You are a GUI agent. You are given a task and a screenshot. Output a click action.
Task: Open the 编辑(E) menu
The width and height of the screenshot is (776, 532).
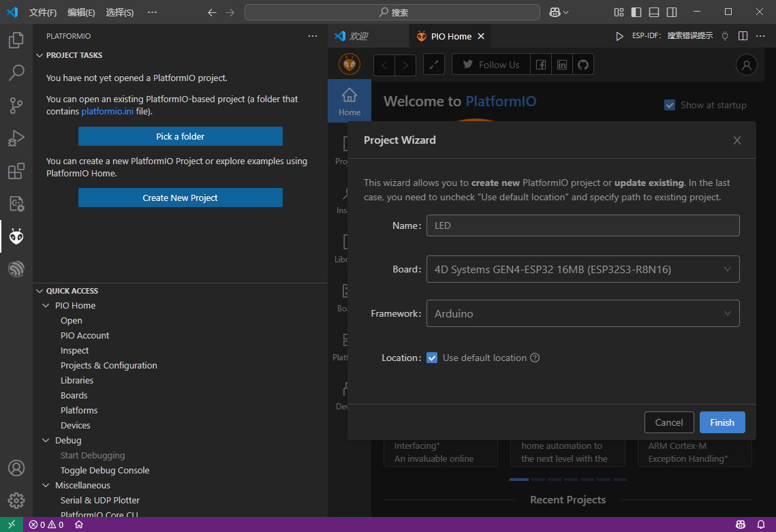click(81, 12)
